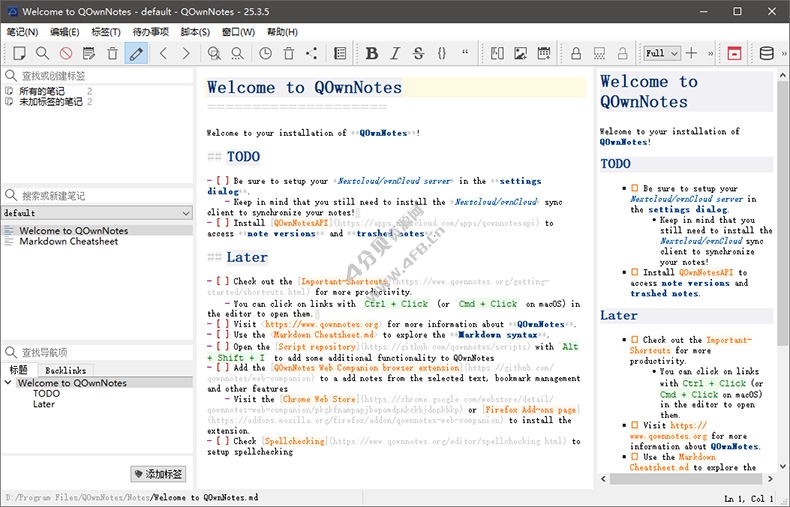Open the 笔记(N) menu
The image size is (790, 507).
tap(22, 32)
